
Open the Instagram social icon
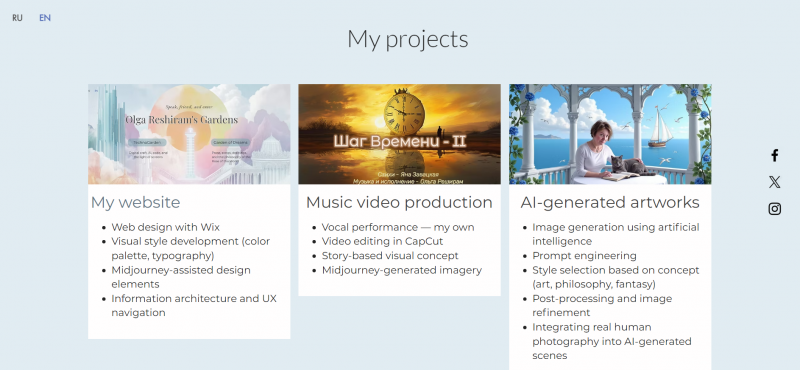pos(774,209)
